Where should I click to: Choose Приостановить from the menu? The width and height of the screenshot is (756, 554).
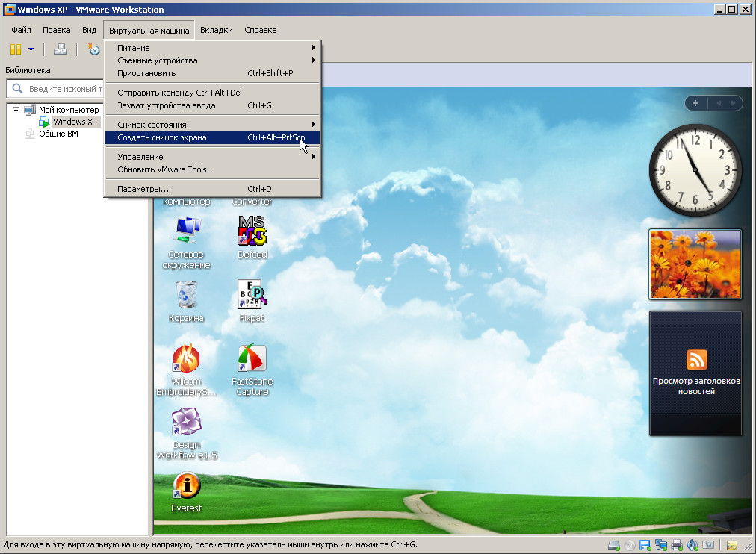(x=212, y=73)
